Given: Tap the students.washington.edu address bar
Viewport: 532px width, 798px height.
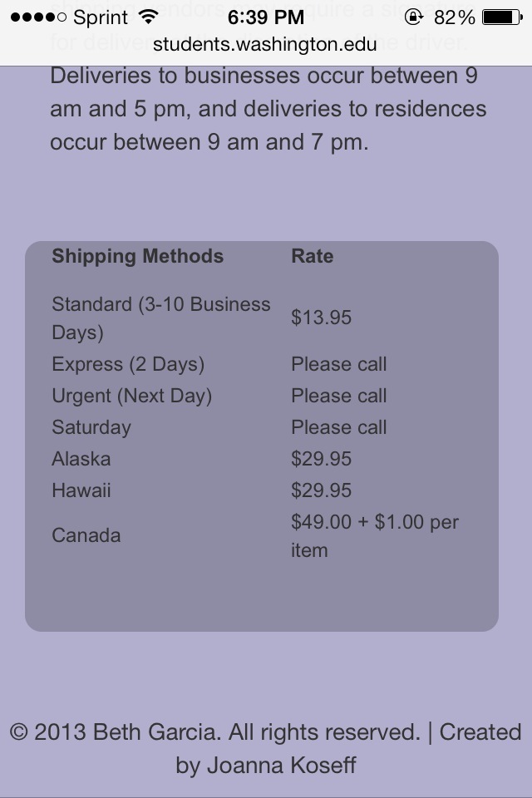Looking at the screenshot, I should (264, 45).
